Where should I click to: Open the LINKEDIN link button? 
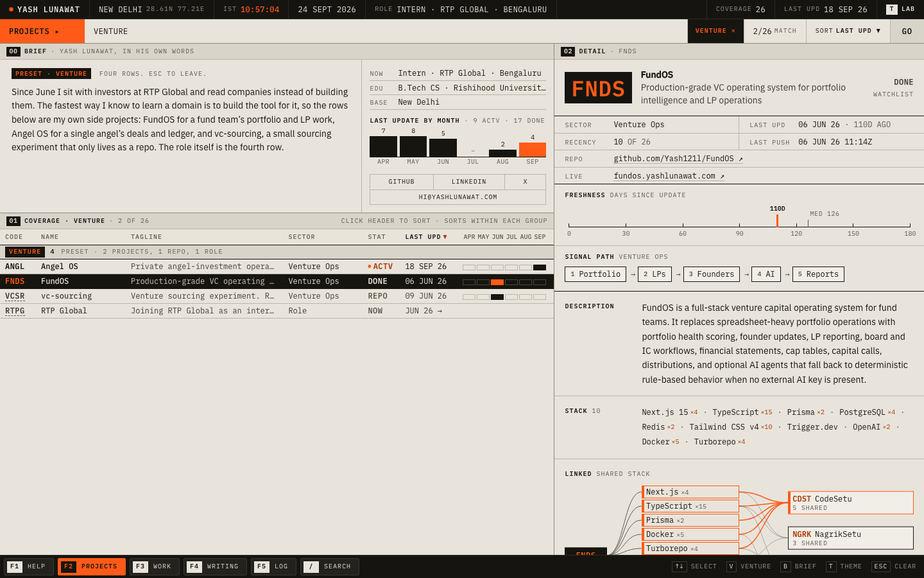[x=469, y=182]
